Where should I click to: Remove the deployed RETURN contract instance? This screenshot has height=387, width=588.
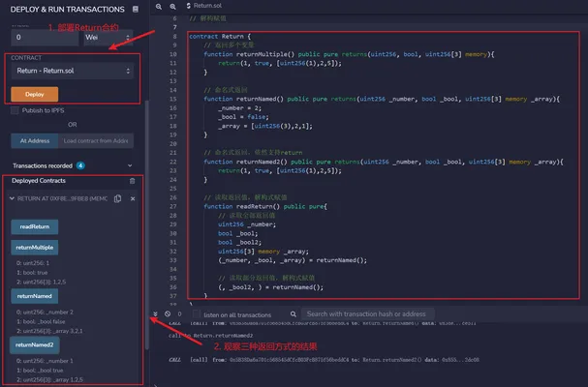(x=133, y=199)
